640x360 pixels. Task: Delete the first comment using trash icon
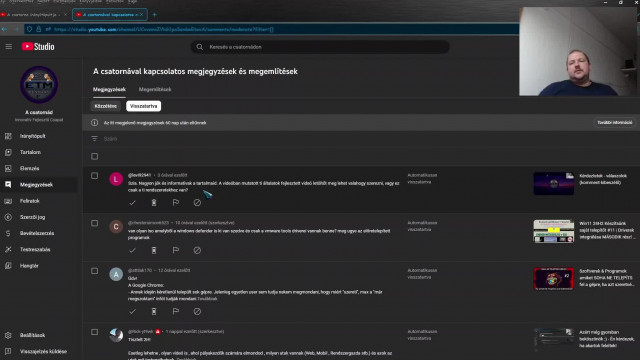(x=154, y=202)
